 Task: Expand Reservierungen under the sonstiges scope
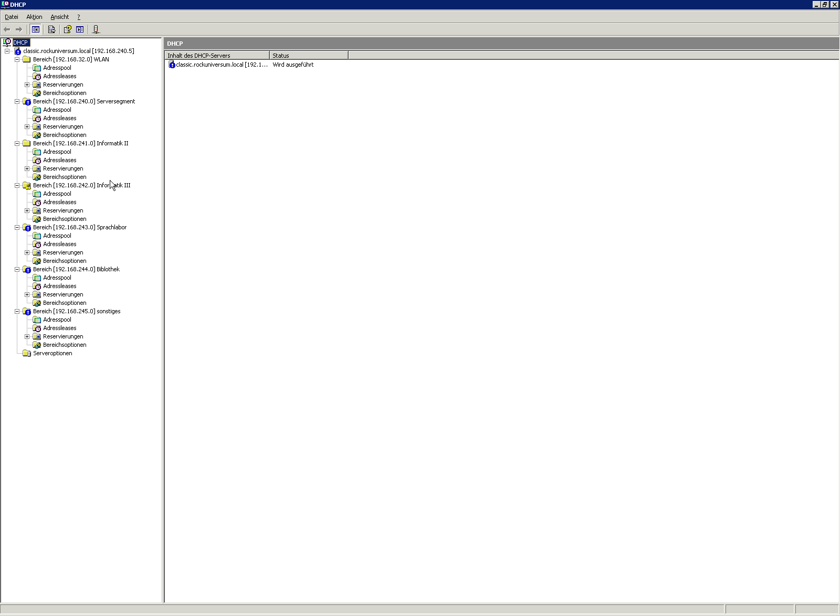click(27, 336)
